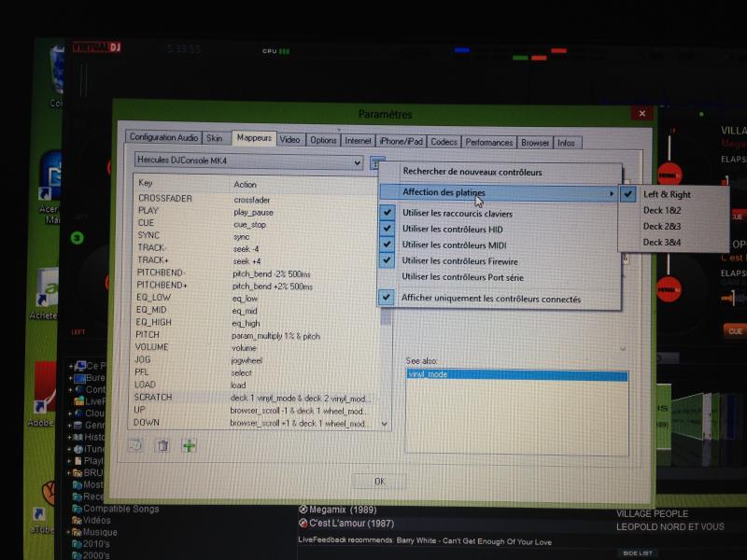Viewport: 747px width, 560px height.
Task: Uncheck Utiliser les raccourcis claviers
Action: pyautogui.click(x=387, y=214)
